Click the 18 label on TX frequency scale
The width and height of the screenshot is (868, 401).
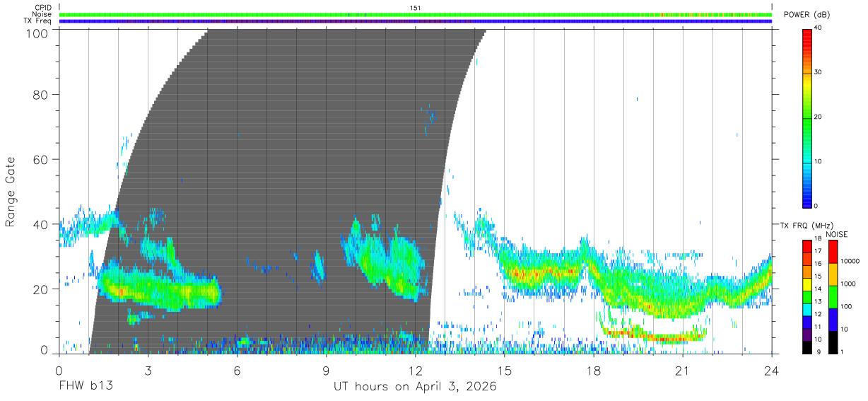818,240
